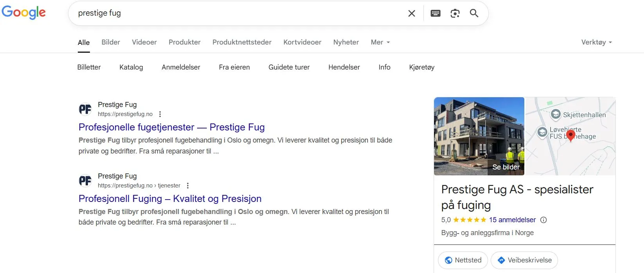Select the Fra eieren filter chip

(234, 67)
